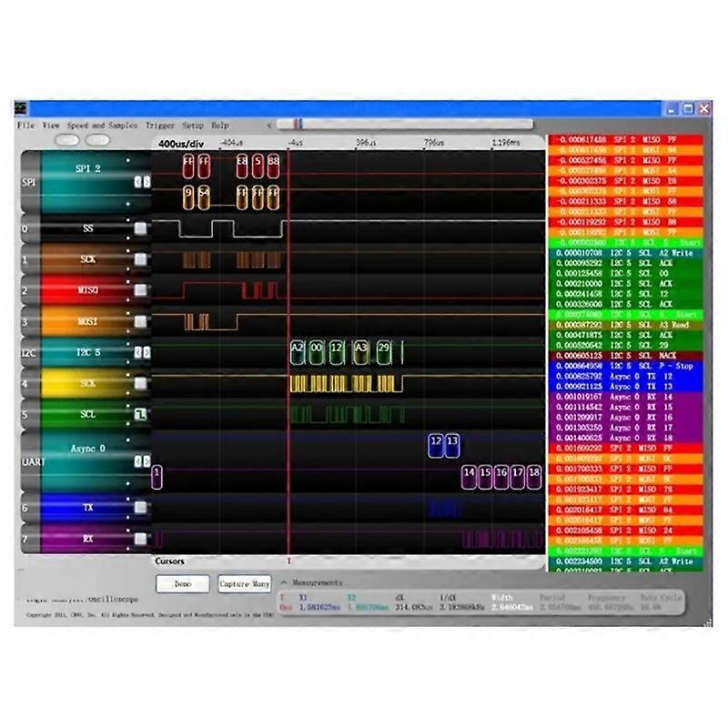The image size is (728, 728).
Task: Click the SCL channel edge trigger icon
Action: pos(140,415)
